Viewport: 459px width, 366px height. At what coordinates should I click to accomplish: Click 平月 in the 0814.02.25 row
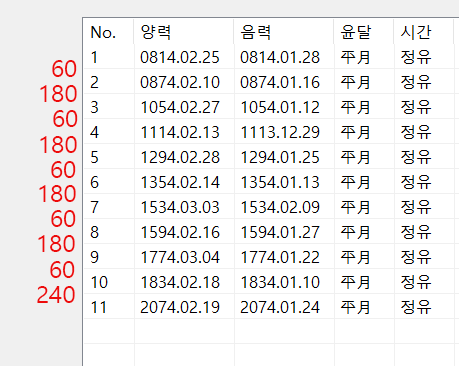[x=355, y=57]
